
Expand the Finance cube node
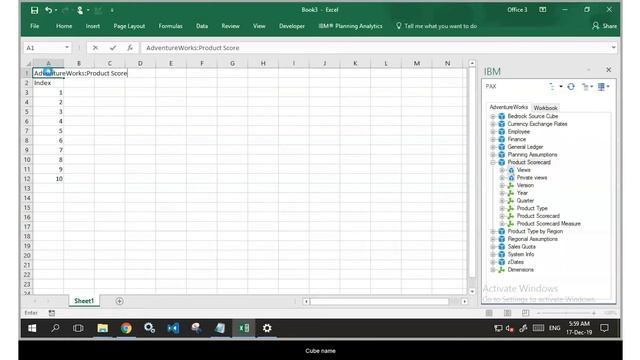493,139
